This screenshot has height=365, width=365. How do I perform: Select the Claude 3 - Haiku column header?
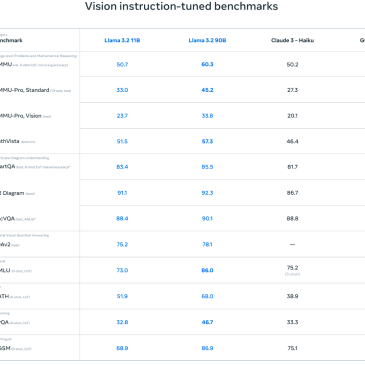[x=292, y=40]
